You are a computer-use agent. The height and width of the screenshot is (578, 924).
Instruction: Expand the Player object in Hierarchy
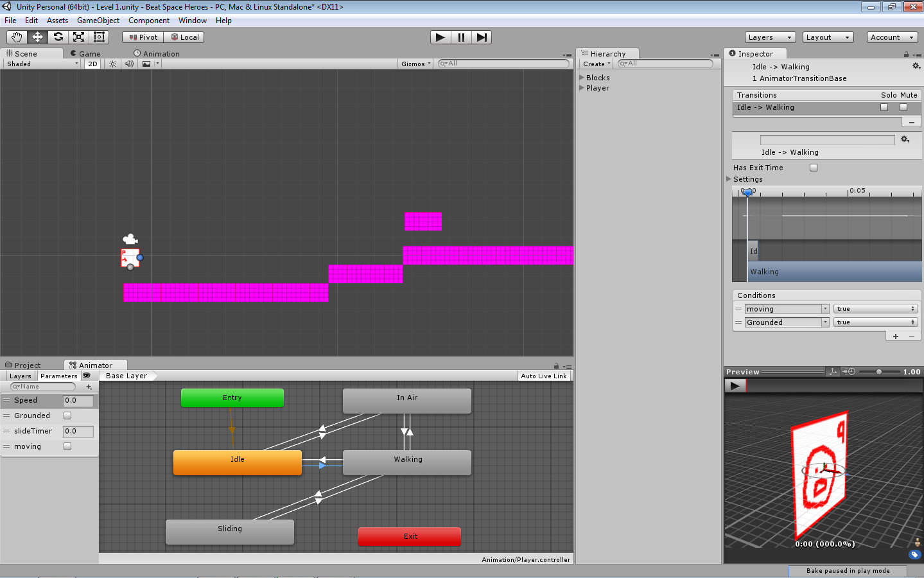click(582, 88)
